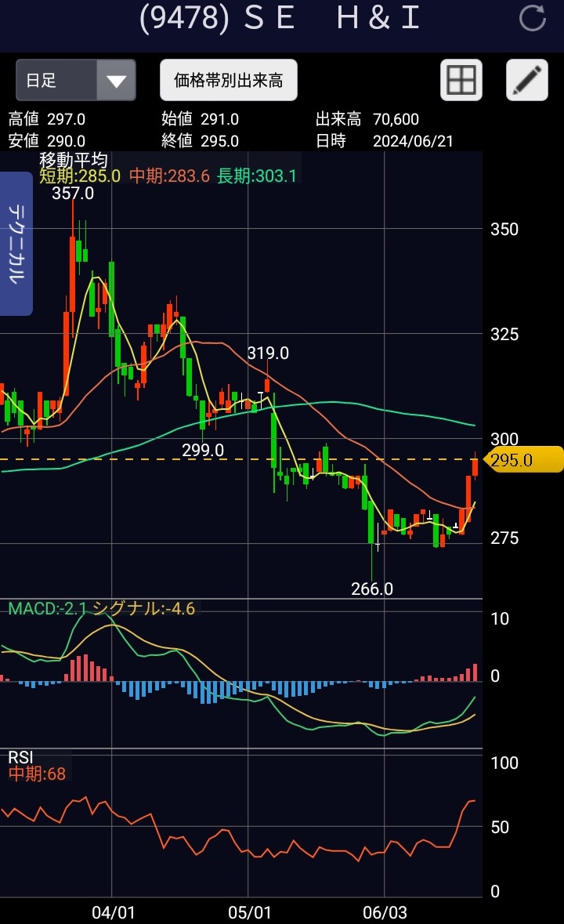Select the 日足 timeframe selector box
Image resolution: width=564 pixels, height=924 pixels.
coord(76,80)
